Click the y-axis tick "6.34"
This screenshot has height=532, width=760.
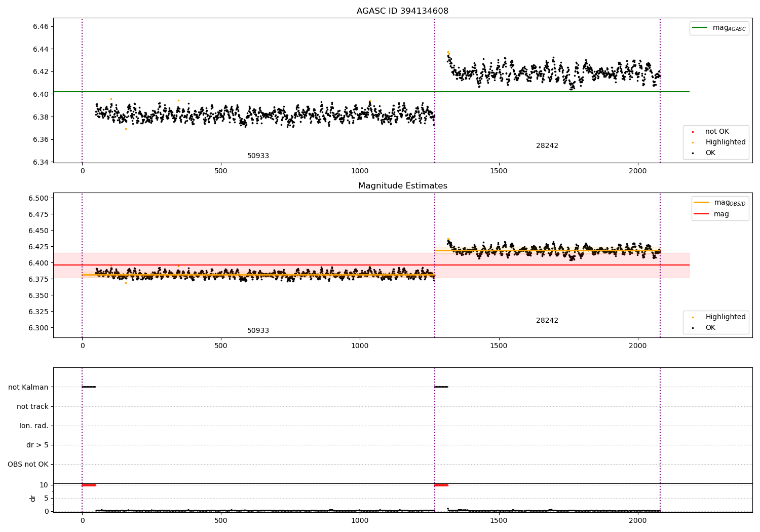[41, 162]
